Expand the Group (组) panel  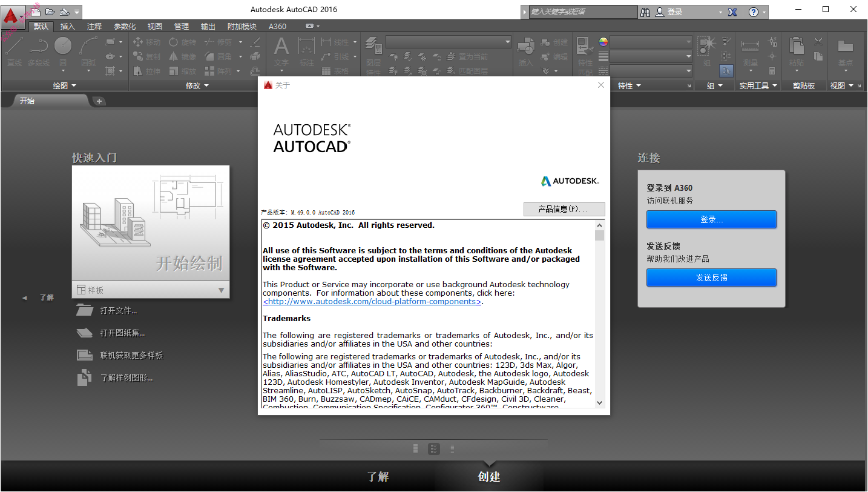coord(715,86)
